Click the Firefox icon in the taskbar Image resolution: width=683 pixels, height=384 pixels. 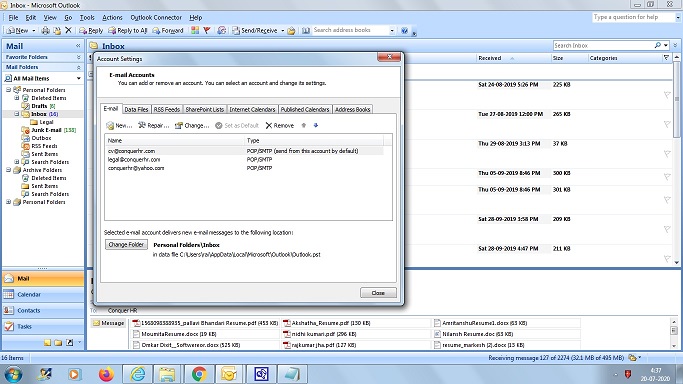106,374
